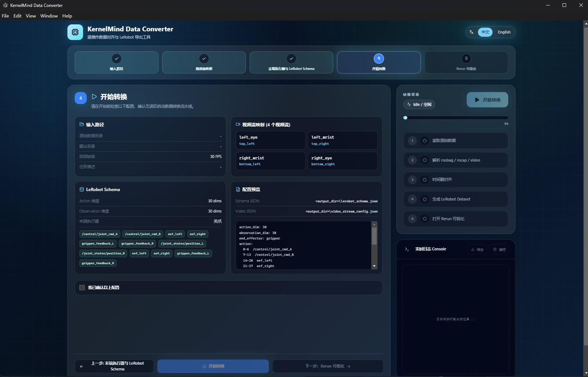Click the console terminal prompt icon

point(407,249)
